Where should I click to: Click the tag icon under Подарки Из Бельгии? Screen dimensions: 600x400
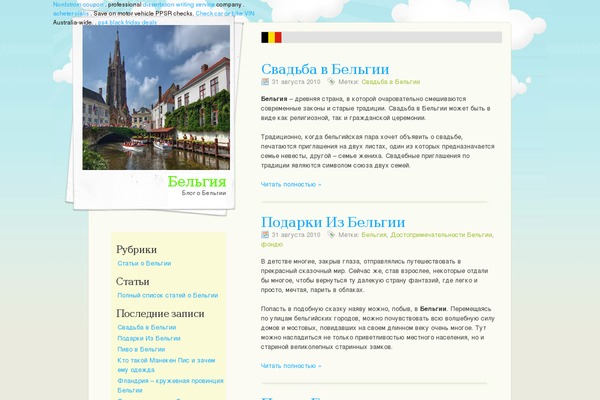click(x=331, y=235)
